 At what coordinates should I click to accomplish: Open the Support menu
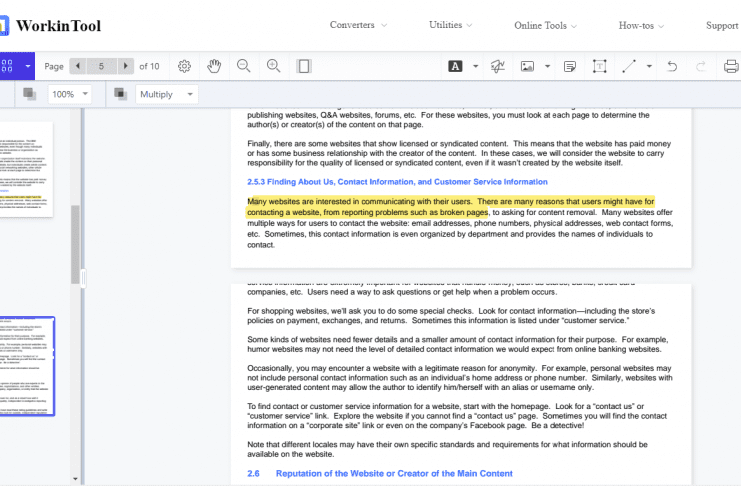pyautogui.click(x=722, y=26)
